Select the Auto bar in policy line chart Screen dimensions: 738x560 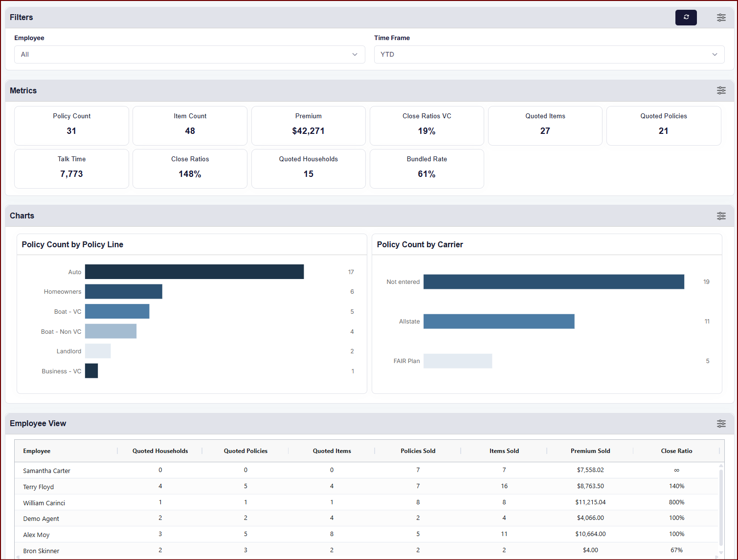pyautogui.click(x=194, y=272)
